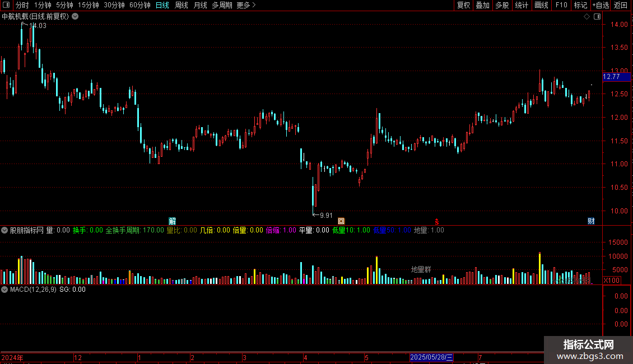Switch to 分时 intraday view
This screenshot has width=633, height=364.
pyautogui.click(x=22, y=5)
